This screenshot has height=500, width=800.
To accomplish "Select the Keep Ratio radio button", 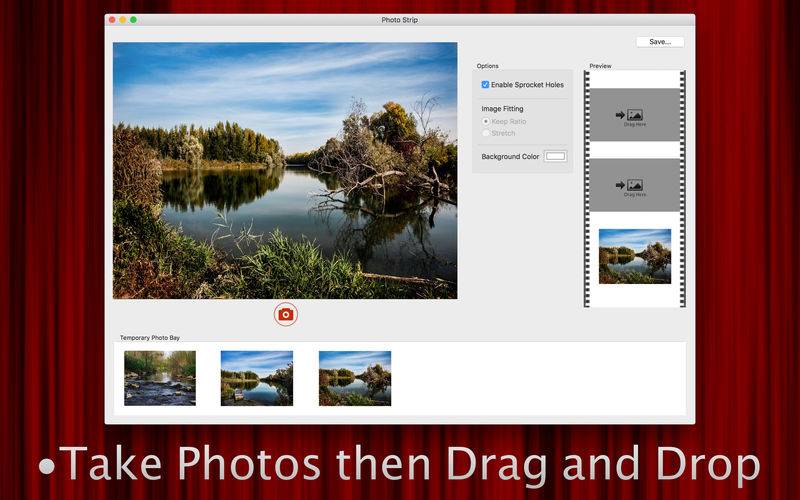I will [486, 121].
